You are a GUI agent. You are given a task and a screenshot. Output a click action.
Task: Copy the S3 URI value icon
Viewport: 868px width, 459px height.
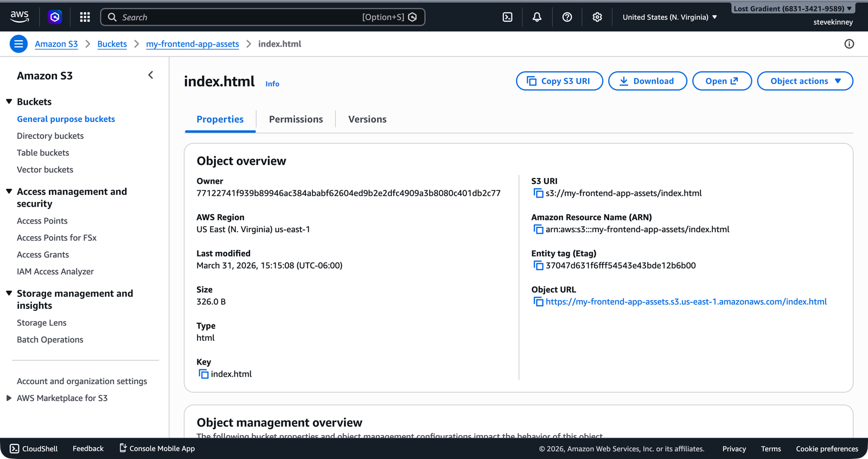coord(538,193)
